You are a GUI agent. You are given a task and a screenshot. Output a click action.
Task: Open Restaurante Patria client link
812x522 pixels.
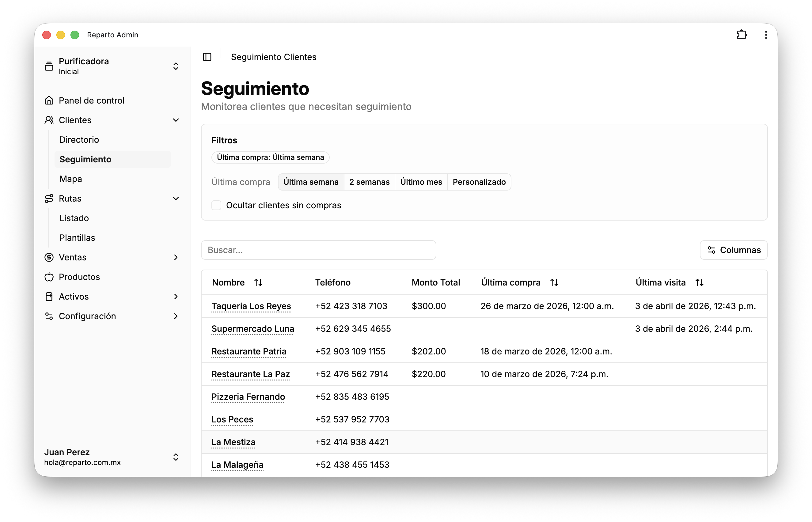(x=249, y=351)
